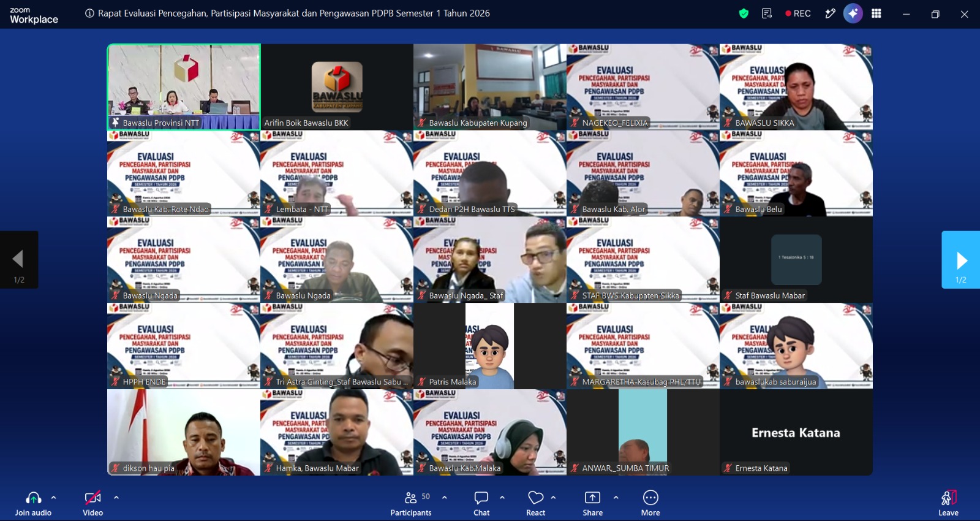Expand audio options arrow next to Join audio
The width and height of the screenshot is (980, 521).
54,498
